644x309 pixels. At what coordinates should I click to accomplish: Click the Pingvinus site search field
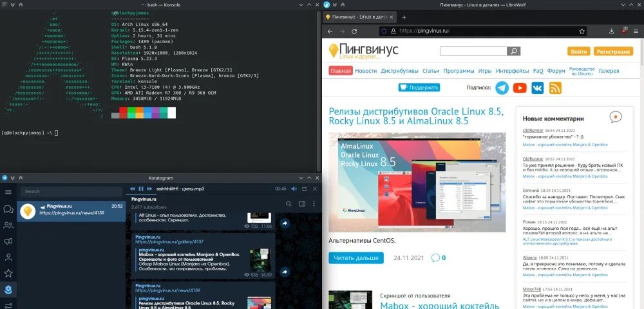pos(473,51)
